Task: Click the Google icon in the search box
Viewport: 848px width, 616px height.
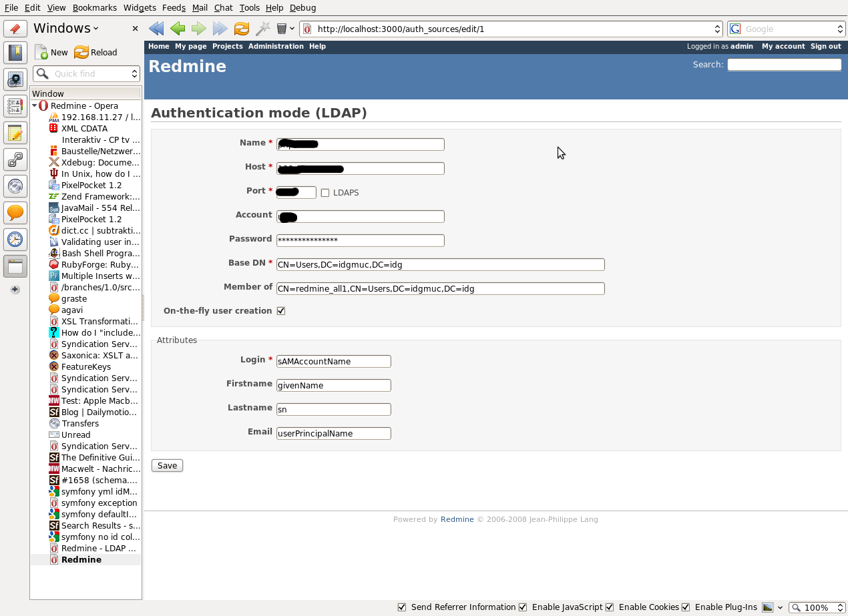Action: coord(736,29)
